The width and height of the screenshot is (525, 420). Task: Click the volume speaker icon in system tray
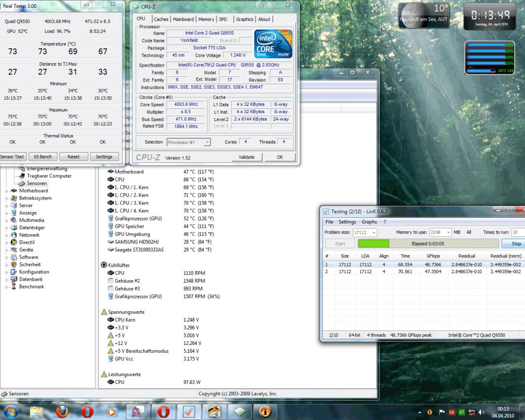[x=482, y=412]
